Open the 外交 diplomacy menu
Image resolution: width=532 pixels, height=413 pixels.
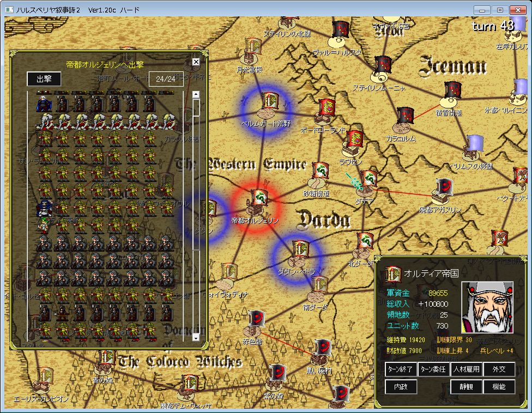(499, 369)
